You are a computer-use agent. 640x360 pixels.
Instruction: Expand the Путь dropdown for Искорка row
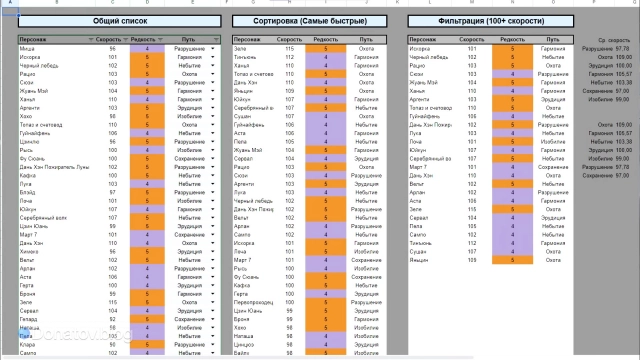(213, 57)
